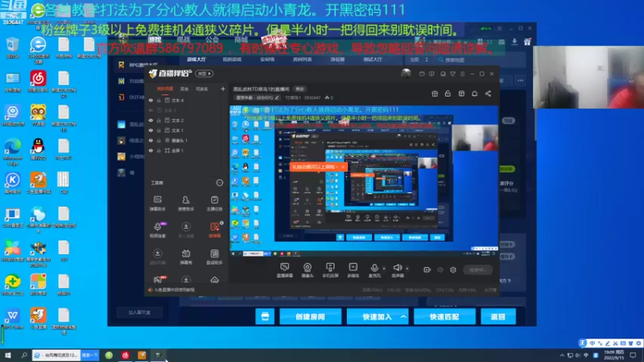Screen dimensions: 644x362
Task: Switch to the 游戏 tab in game platform
Action: 155,39
